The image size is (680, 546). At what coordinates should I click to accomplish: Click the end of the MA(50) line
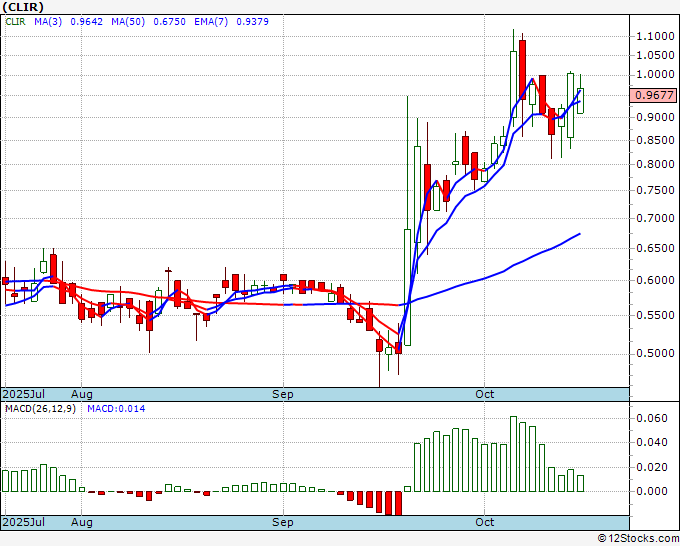point(580,234)
